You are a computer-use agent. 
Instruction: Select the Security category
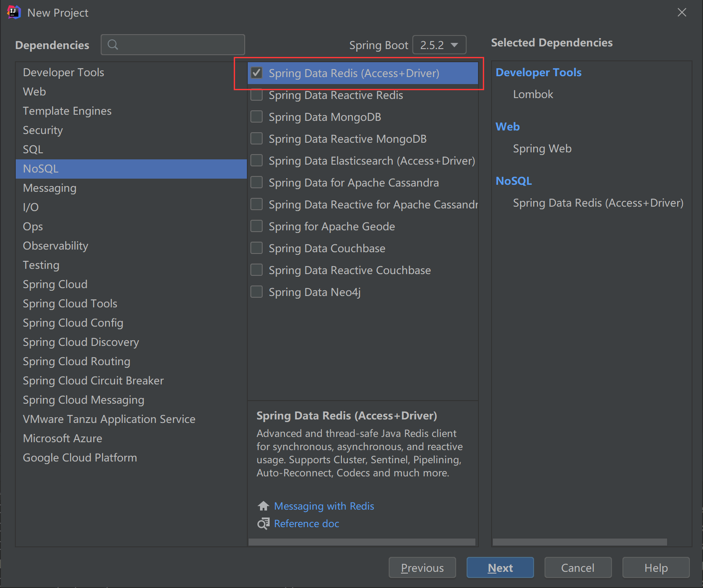pyautogui.click(x=131, y=130)
